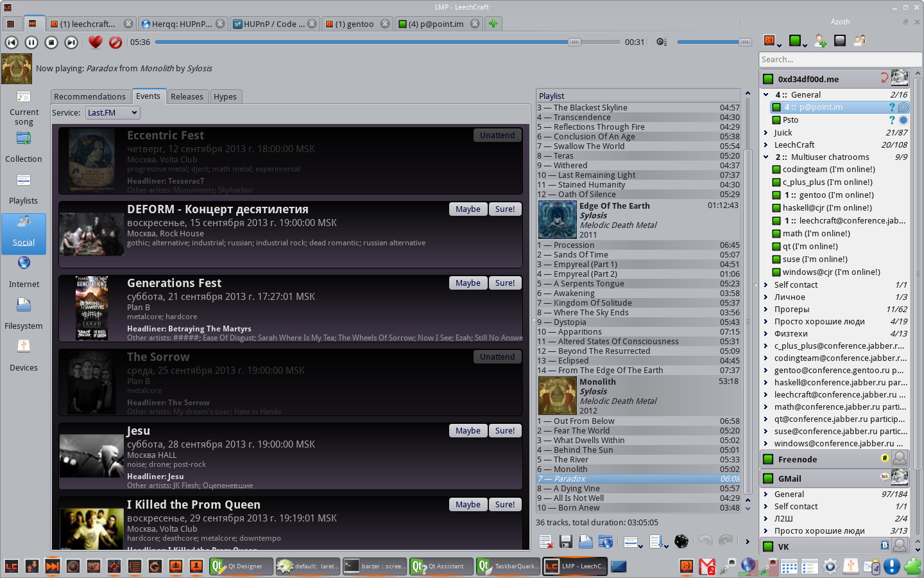
Task: Click Unattend for The Sorrow event
Action: [497, 357]
